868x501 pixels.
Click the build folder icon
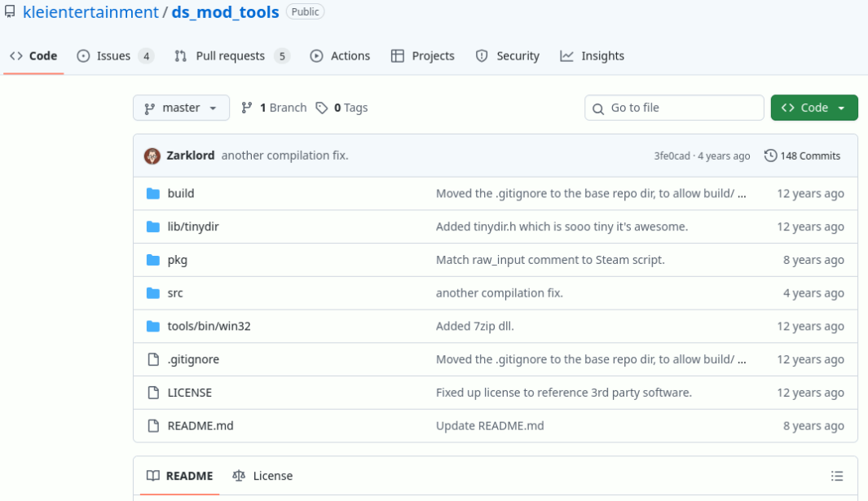tap(152, 194)
